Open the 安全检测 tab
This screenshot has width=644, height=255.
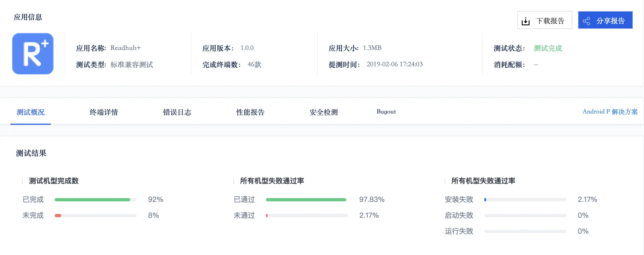(x=324, y=112)
